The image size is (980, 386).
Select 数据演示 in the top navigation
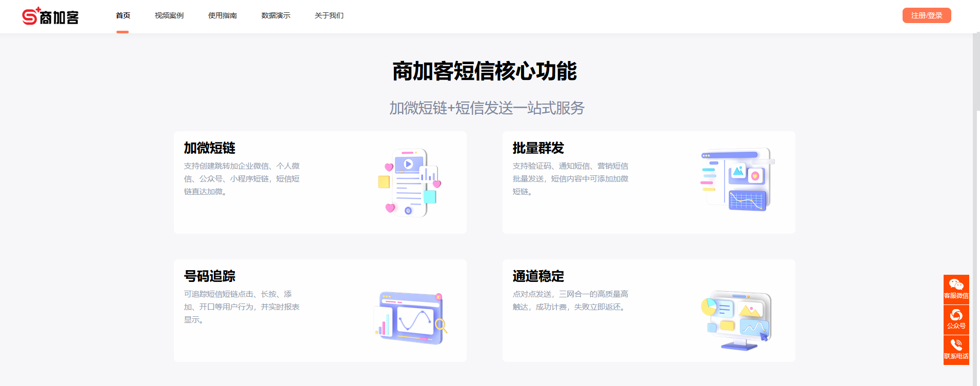(275, 15)
